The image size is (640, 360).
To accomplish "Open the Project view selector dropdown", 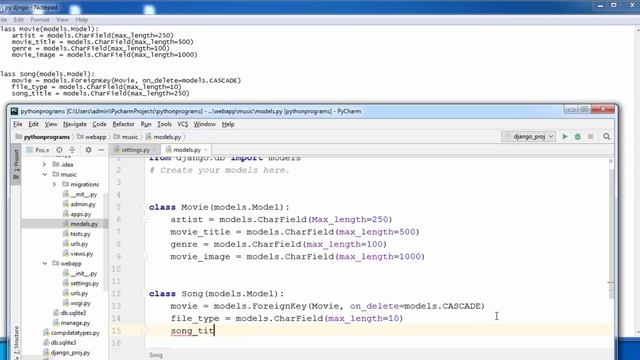I will click(38, 150).
